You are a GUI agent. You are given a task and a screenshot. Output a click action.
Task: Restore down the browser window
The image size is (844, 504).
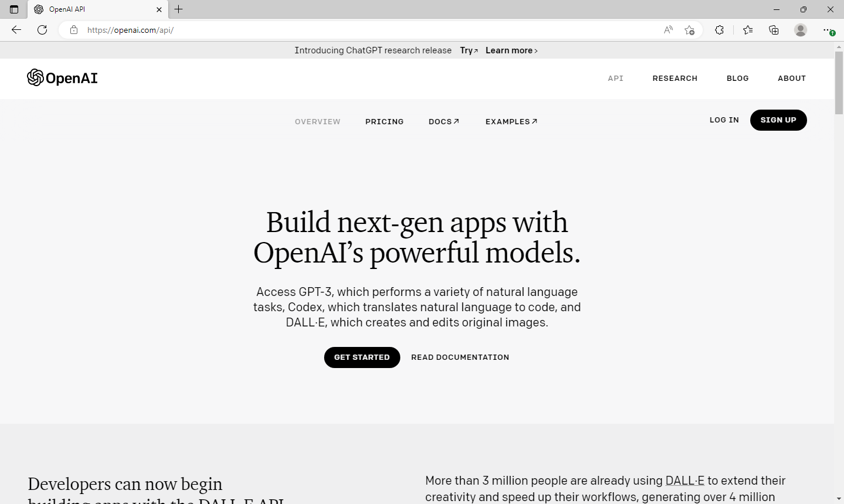click(804, 9)
